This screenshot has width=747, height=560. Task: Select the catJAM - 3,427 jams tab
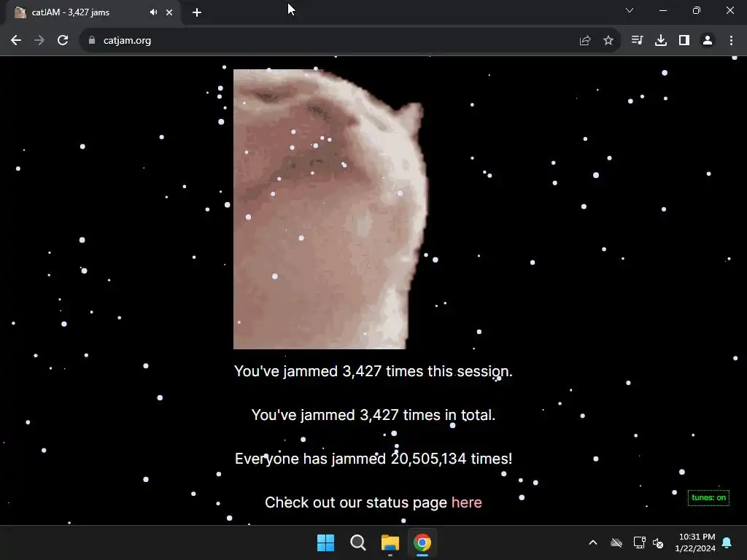point(93,12)
